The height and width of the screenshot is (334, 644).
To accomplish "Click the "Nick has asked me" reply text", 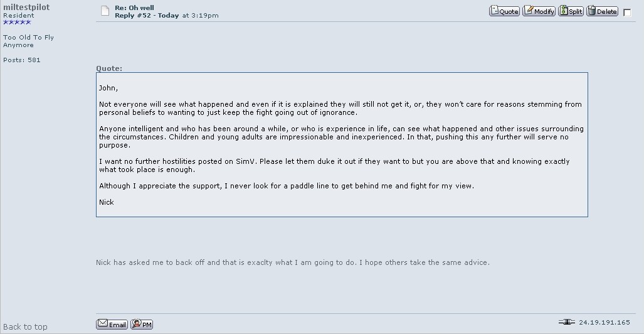I will pyautogui.click(x=292, y=262).
